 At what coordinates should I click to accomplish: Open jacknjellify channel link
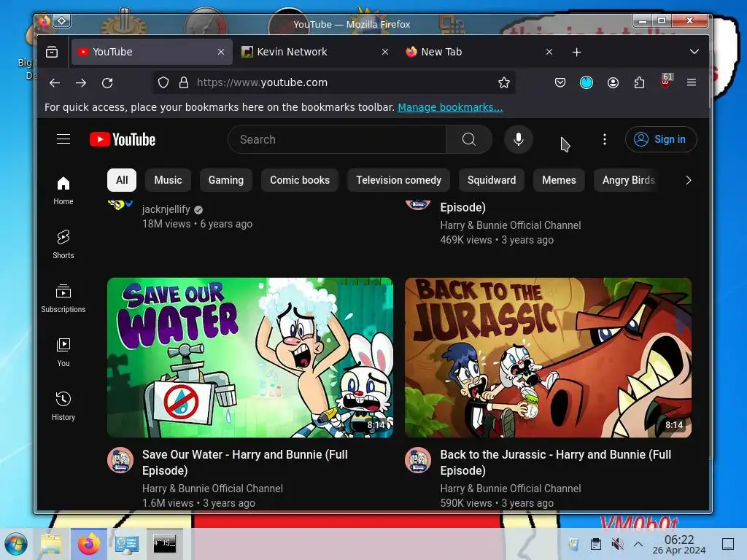(x=166, y=209)
